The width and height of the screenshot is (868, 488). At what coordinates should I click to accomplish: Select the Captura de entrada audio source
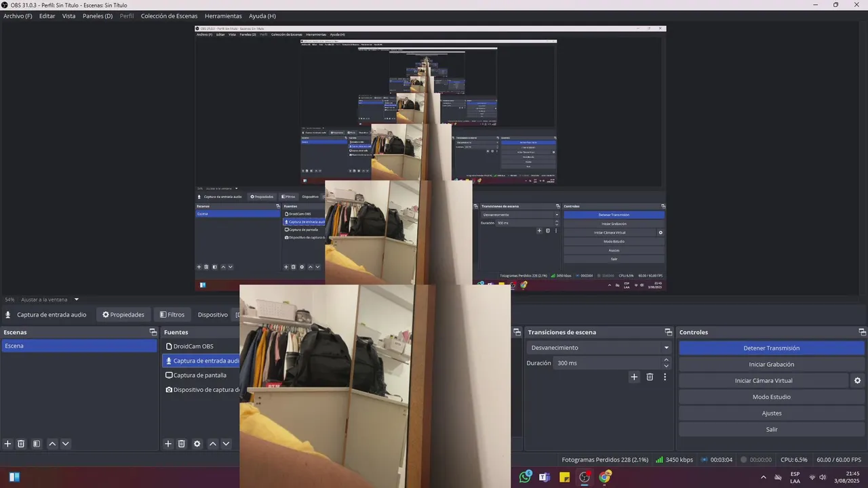point(201,361)
